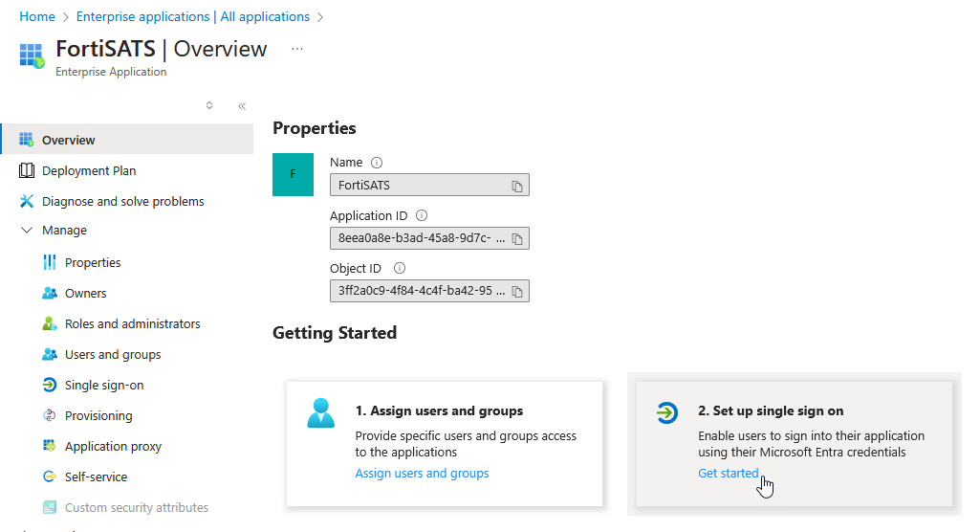Click the '2. Set up single sign on' heading

coord(771,410)
